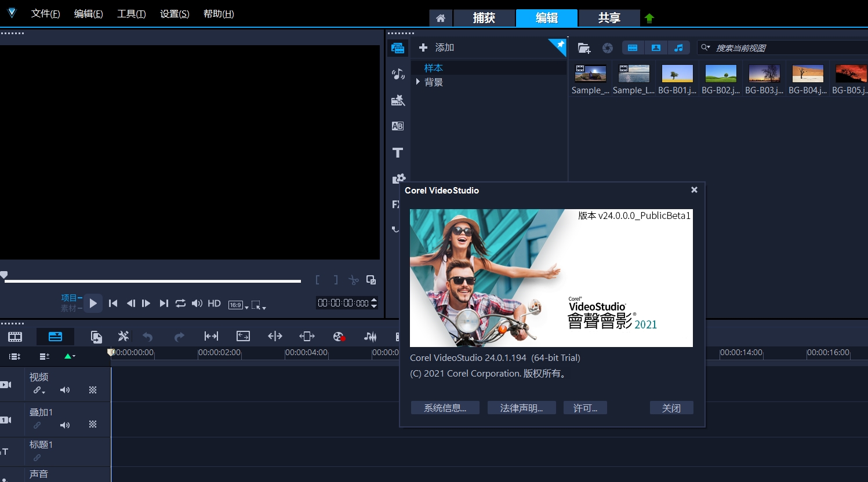This screenshot has width=868, height=482.
Task: Toggle transparency on the 视频 track
Action: (93, 390)
